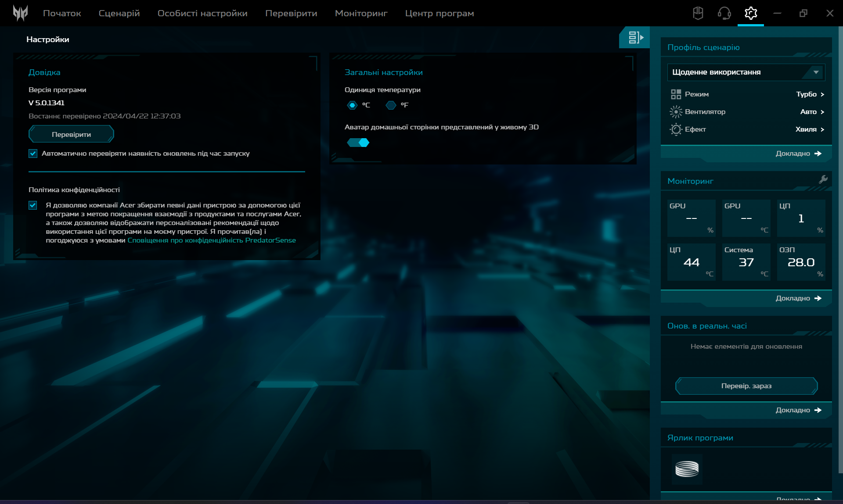843x504 pixels.
Task: Toggle the live 3D home page avatar switch
Action: tap(358, 143)
